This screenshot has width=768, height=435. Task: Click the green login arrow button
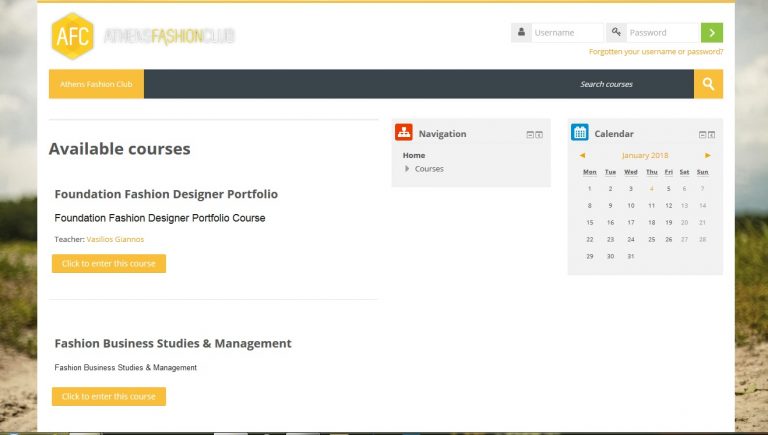pyautogui.click(x=712, y=33)
